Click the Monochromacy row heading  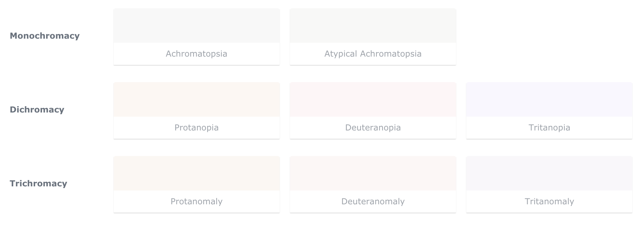coord(45,36)
